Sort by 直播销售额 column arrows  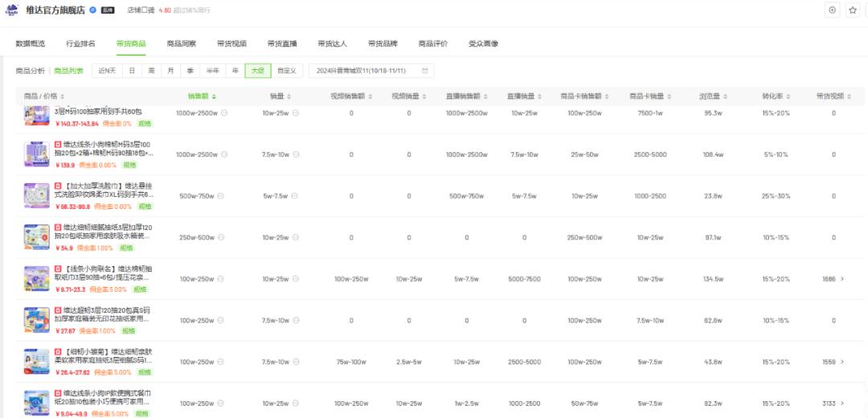[x=485, y=96]
